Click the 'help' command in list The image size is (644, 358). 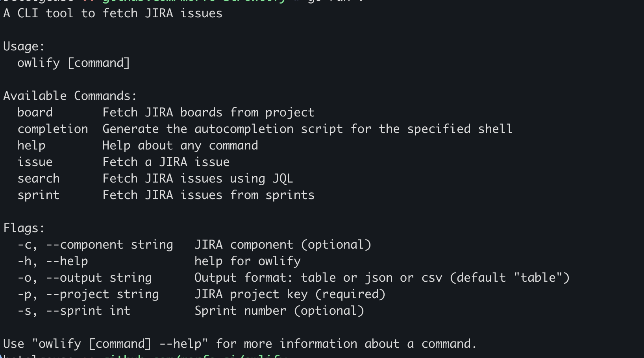(x=31, y=146)
